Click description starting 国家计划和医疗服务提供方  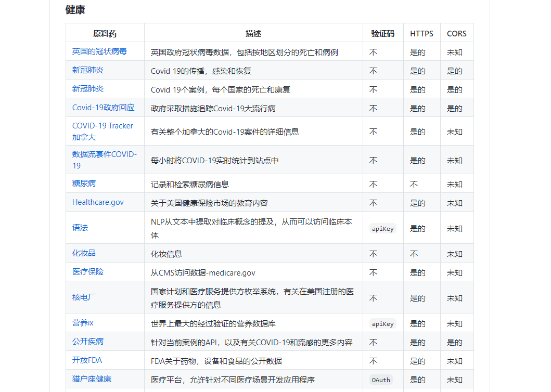252,298
